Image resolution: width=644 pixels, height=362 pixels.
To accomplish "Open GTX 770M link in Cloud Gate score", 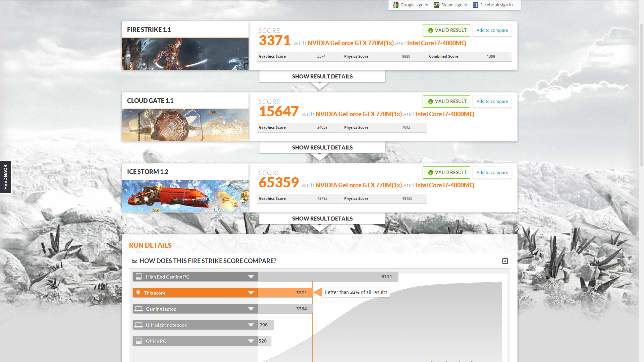I will point(359,114).
